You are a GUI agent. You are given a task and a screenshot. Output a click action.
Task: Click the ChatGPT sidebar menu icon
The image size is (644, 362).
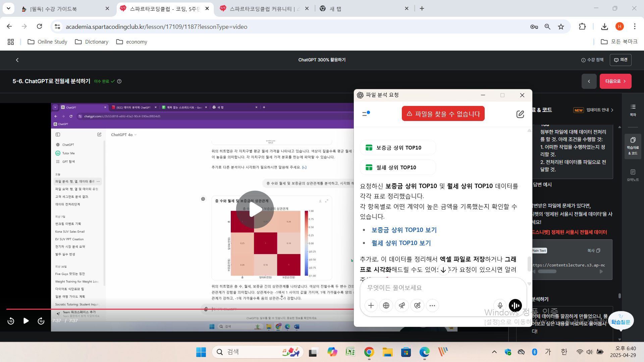click(x=366, y=114)
